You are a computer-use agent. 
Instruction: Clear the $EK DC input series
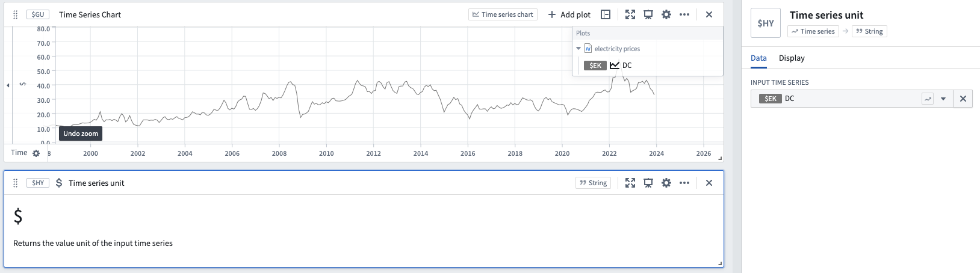[x=963, y=99]
